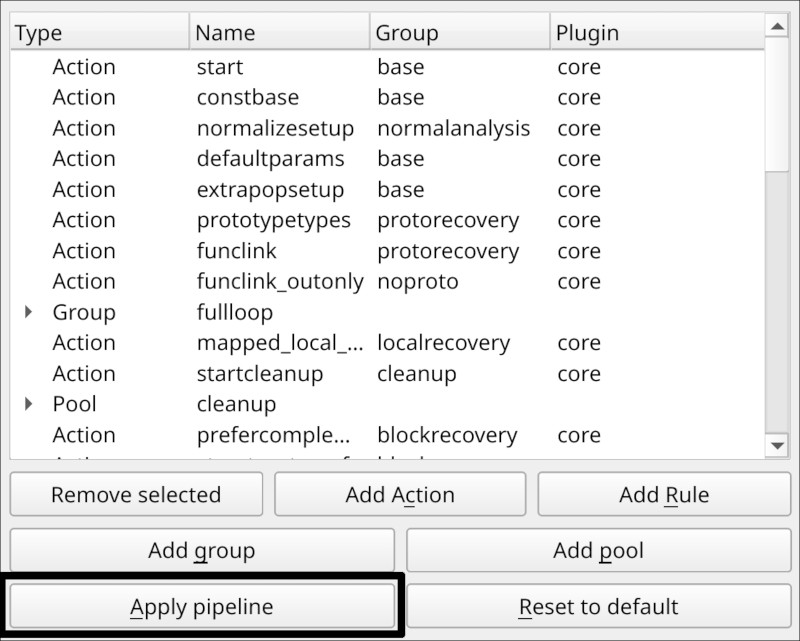Click the Add Action button

400,494
